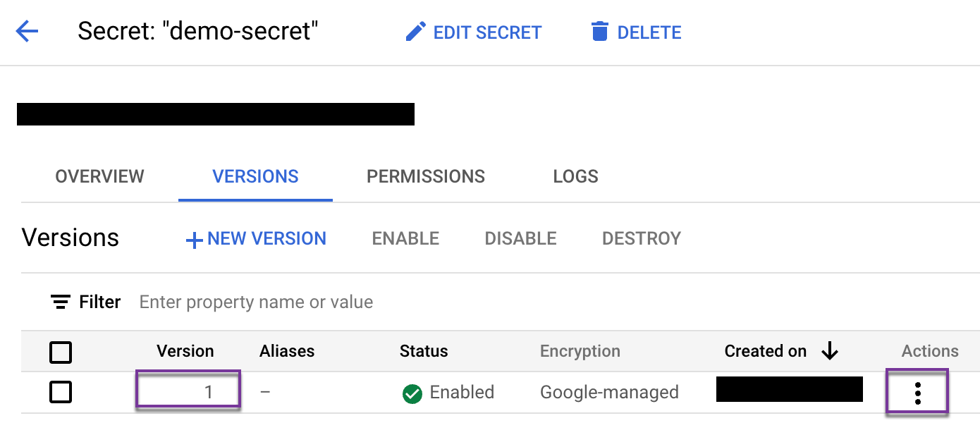Click the trash can Delete icon
The width and height of the screenshot is (980, 423).
pyautogui.click(x=600, y=32)
